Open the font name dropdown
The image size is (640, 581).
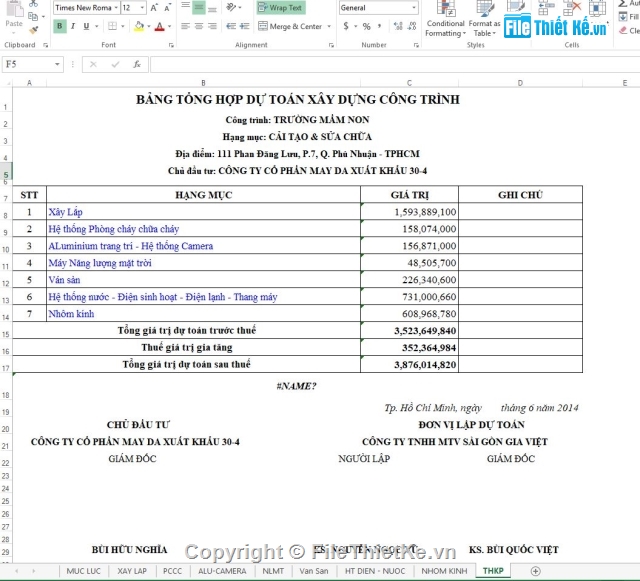tap(116, 7)
